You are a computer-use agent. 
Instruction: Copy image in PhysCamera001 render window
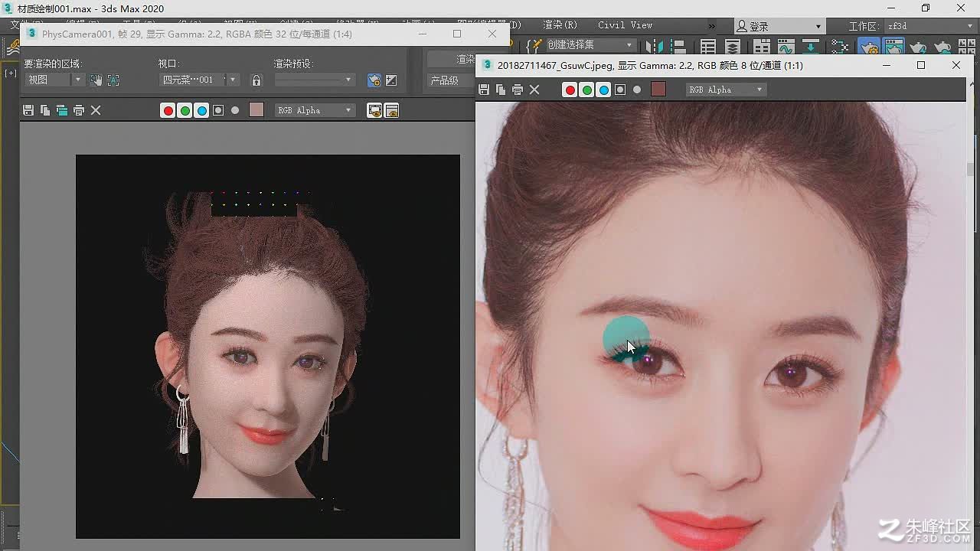[x=45, y=110]
